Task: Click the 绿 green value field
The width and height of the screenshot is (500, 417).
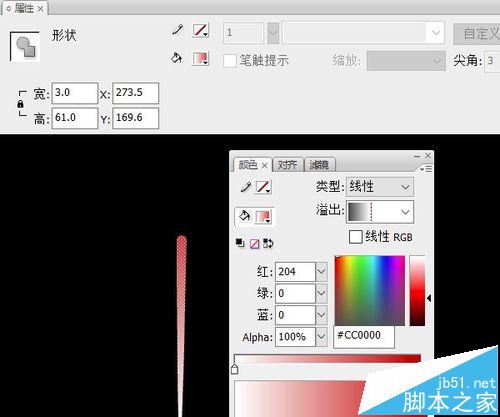Action: pyautogui.click(x=295, y=293)
